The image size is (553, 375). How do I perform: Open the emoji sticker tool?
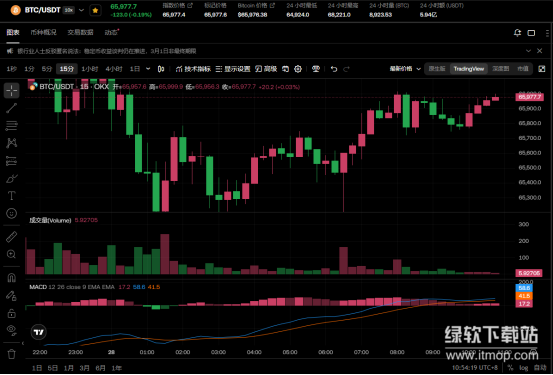coord(11,213)
